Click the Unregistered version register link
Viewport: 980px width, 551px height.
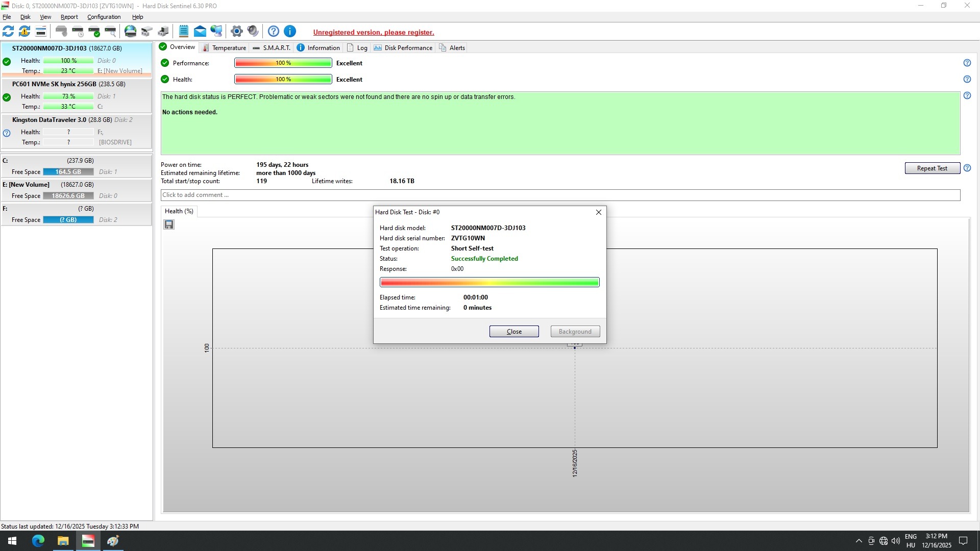[373, 33]
